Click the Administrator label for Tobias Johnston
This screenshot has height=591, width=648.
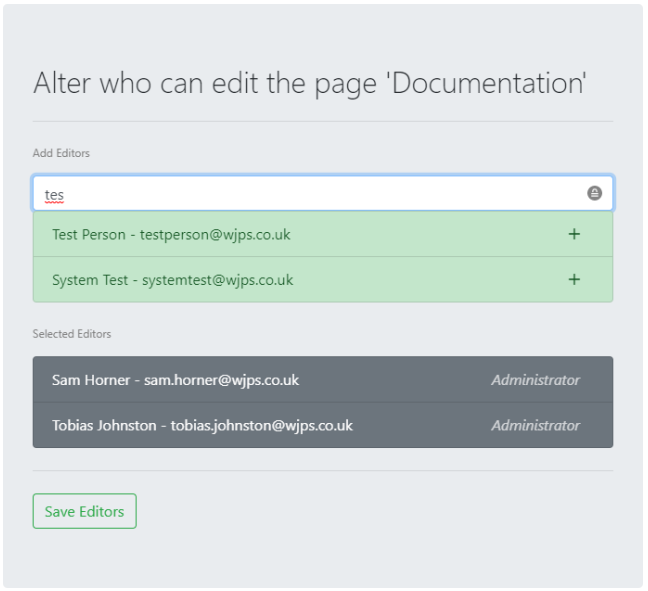[536, 425]
